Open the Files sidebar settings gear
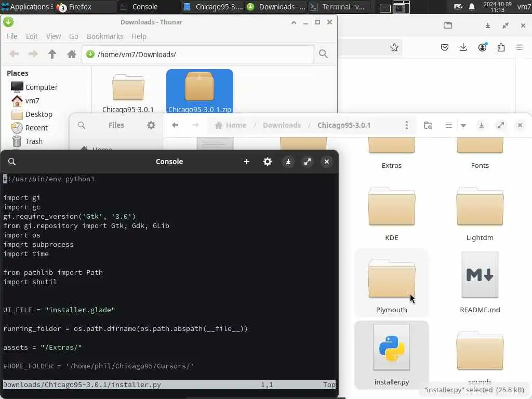Image resolution: width=532 pixels, height=399 pixels. tap(151, 125)
